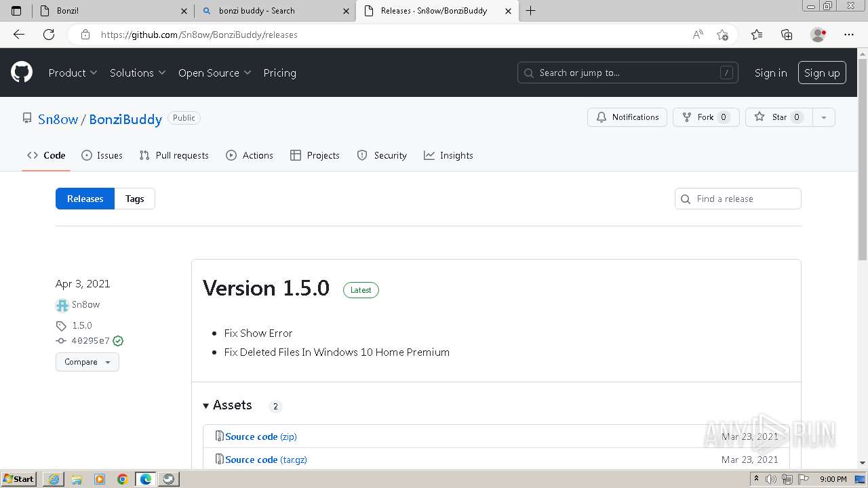The height and width of the screenshot is (488, 868).
Task: Switch to the Projects tab
Action: (315, 155)
